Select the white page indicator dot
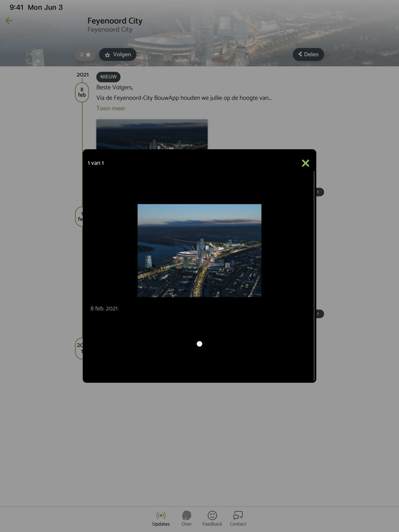 [x=199, y=343]
